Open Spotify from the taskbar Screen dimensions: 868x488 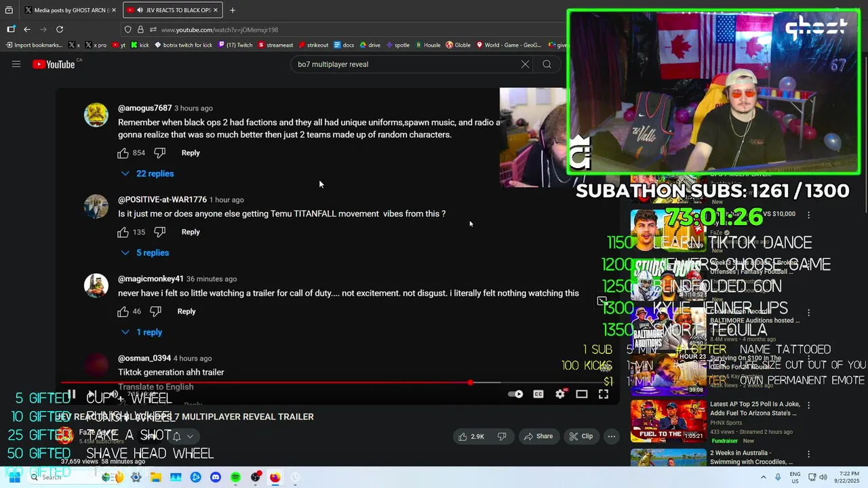pos(235,477)
